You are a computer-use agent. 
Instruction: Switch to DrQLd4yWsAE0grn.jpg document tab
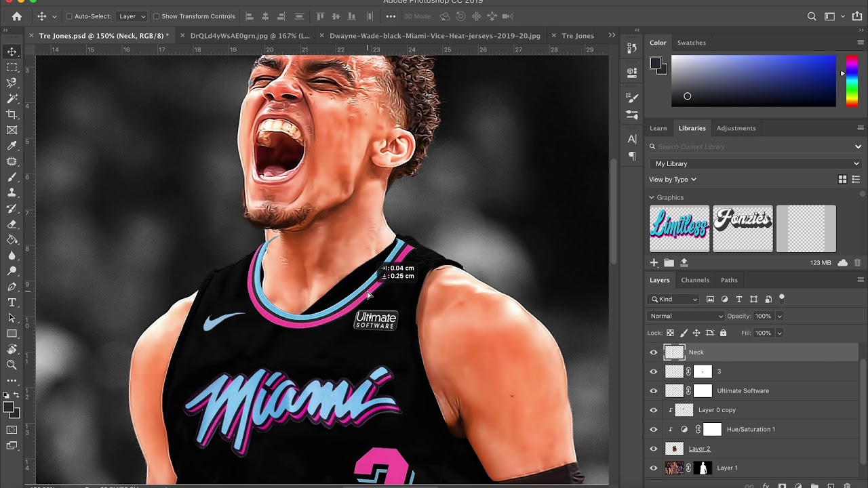pyautogui.click(x=250, y=36)
